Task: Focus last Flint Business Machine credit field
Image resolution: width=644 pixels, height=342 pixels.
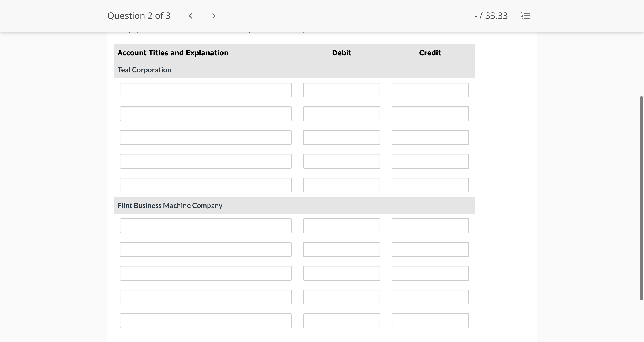Action: (x=430, y=321)
